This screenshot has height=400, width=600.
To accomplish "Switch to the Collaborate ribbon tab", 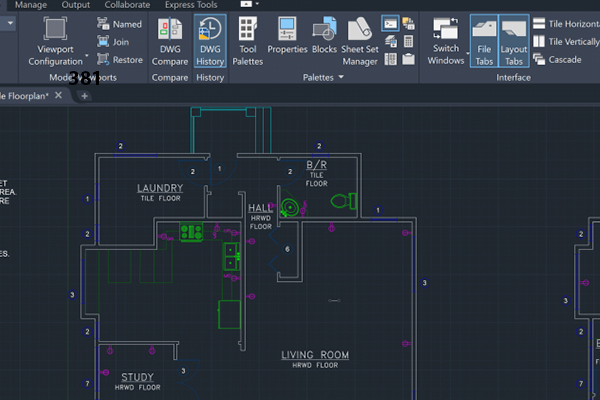I will pos(127,5).
